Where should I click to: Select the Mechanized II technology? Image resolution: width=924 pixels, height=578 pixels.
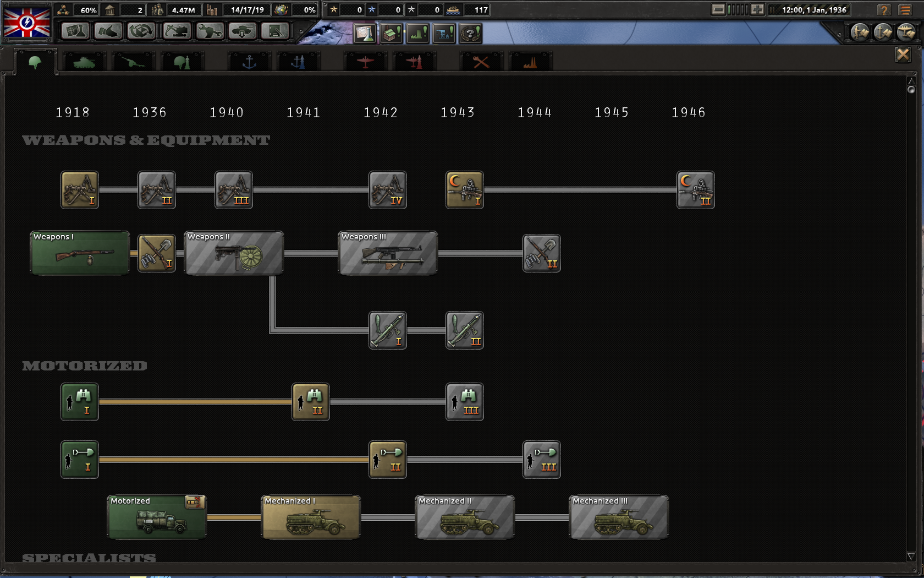pyautogui.click(x=465, y=517)
